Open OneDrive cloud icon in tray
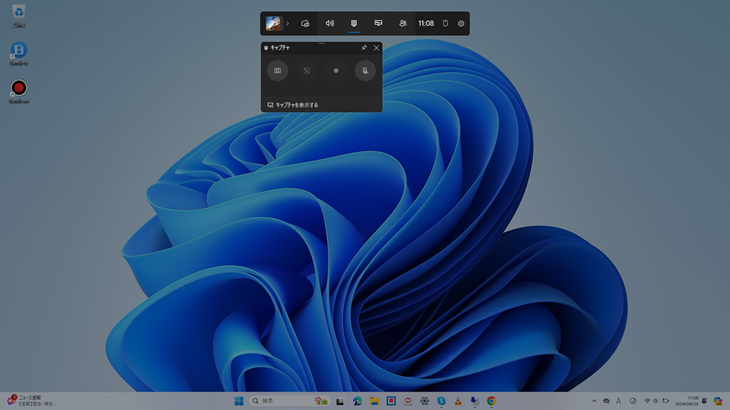Image resolution: width=730 pixels, height=410 pixels. [606, 401]
